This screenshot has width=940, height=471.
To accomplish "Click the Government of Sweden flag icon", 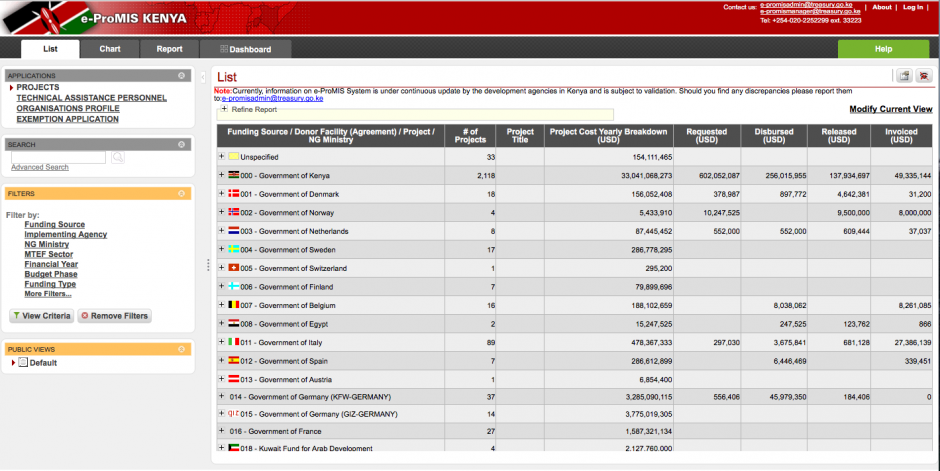I will (x=234, y=249).
